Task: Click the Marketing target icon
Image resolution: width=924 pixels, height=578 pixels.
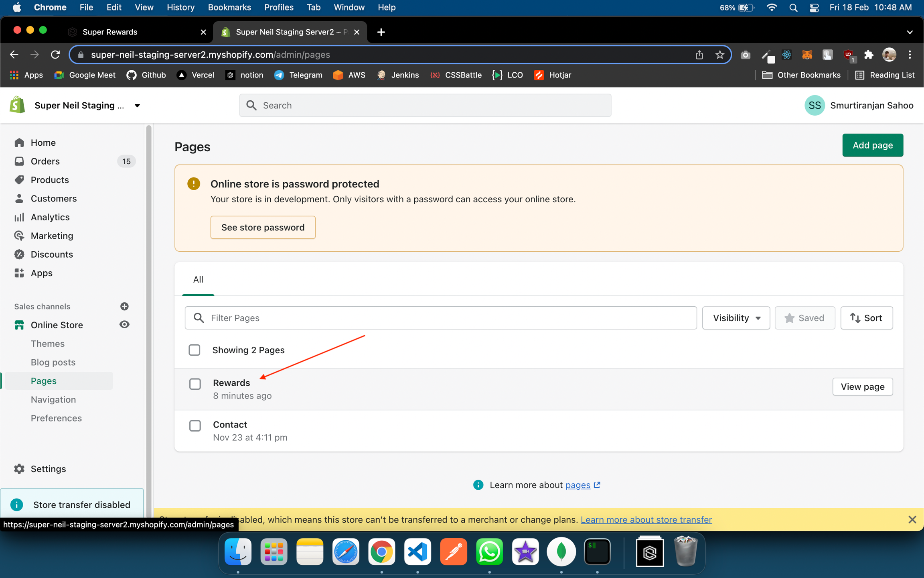Action: [19, 236]
